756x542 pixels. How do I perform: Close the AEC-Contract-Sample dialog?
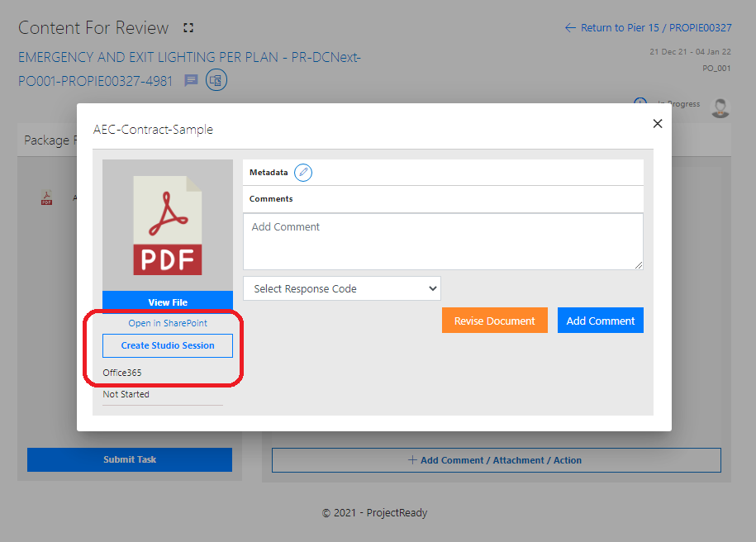pos(658,124)
